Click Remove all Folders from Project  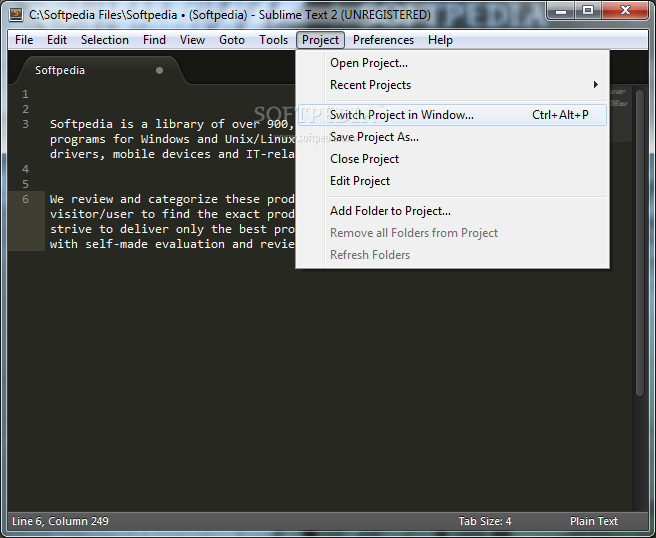[x=452, y=233]
